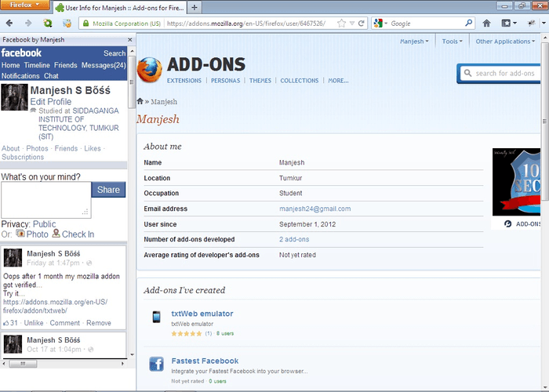Viewport: 549px width, 392px height.
Task: Reload the page using the refresh icon
Action: coord(362,24)
